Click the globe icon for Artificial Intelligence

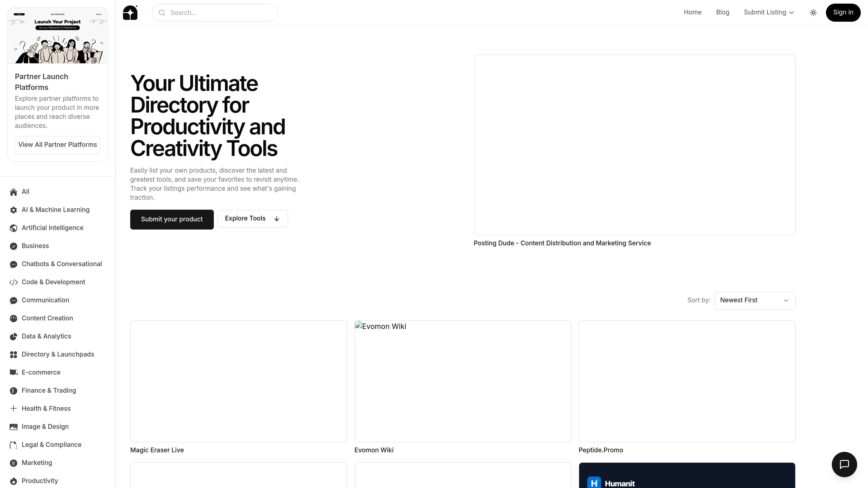(x=14, y=228)
